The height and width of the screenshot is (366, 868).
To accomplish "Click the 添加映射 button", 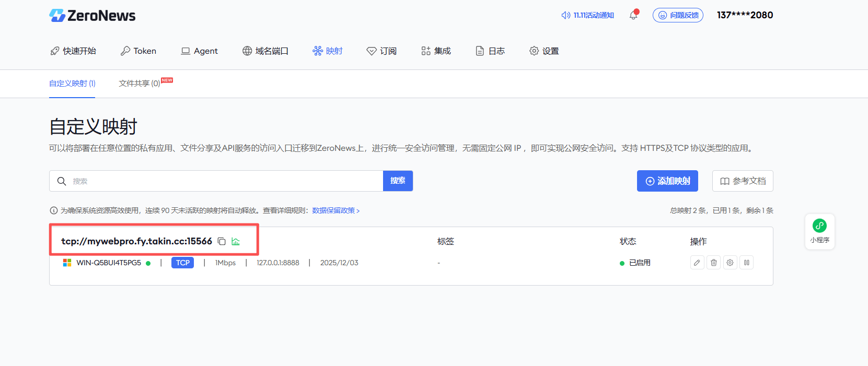I will pos(668,181).
